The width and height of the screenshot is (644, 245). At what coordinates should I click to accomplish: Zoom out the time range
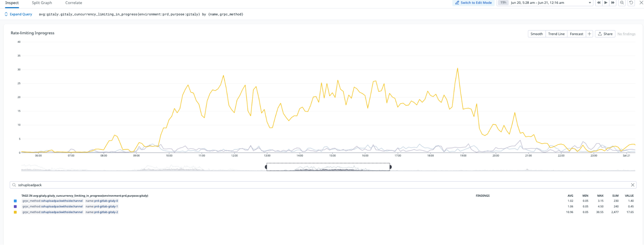[622, 3]
